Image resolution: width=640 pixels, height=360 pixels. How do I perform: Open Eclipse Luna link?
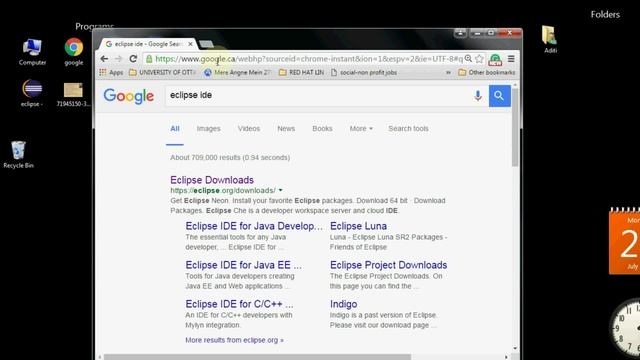click(358, 226)
